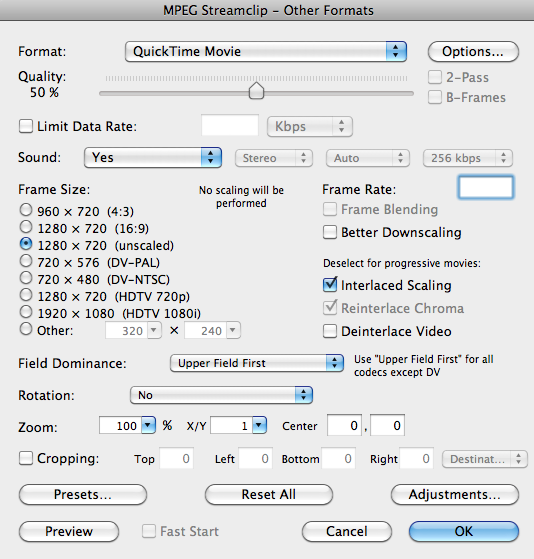Viewport: 534px width, 559px height.
Task: Click the data rate input field
Action: pos(230,125)
